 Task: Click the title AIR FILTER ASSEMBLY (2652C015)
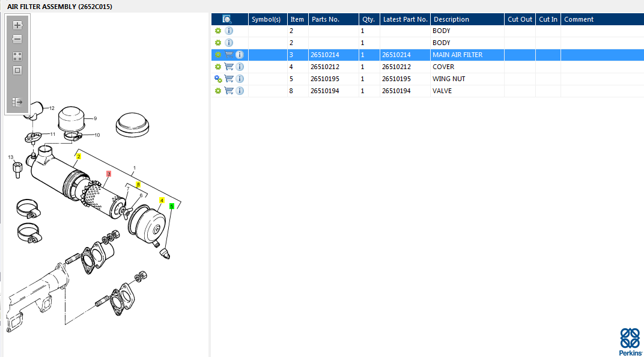pos(59,7)
